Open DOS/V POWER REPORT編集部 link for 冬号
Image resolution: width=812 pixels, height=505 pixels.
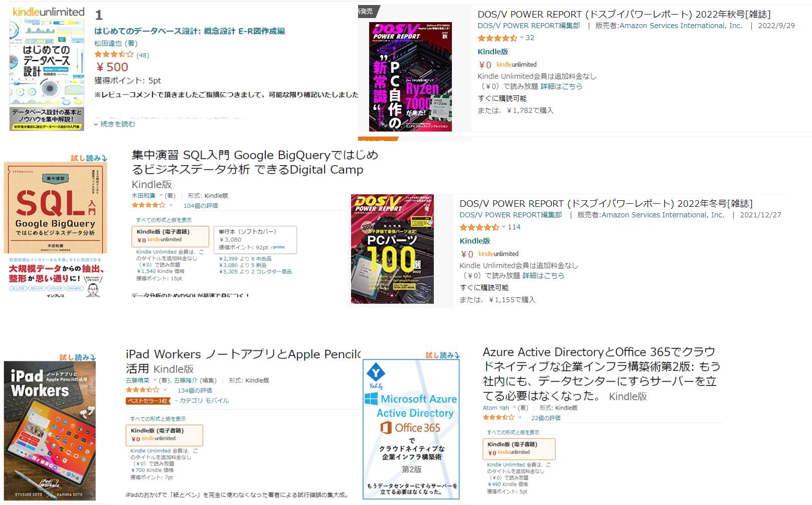tap(511, 215)
